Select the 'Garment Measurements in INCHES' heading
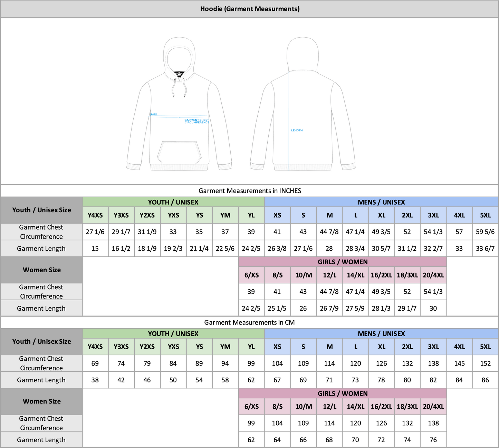The width and height of the screenshot is (499, 448). coord(249,191)
